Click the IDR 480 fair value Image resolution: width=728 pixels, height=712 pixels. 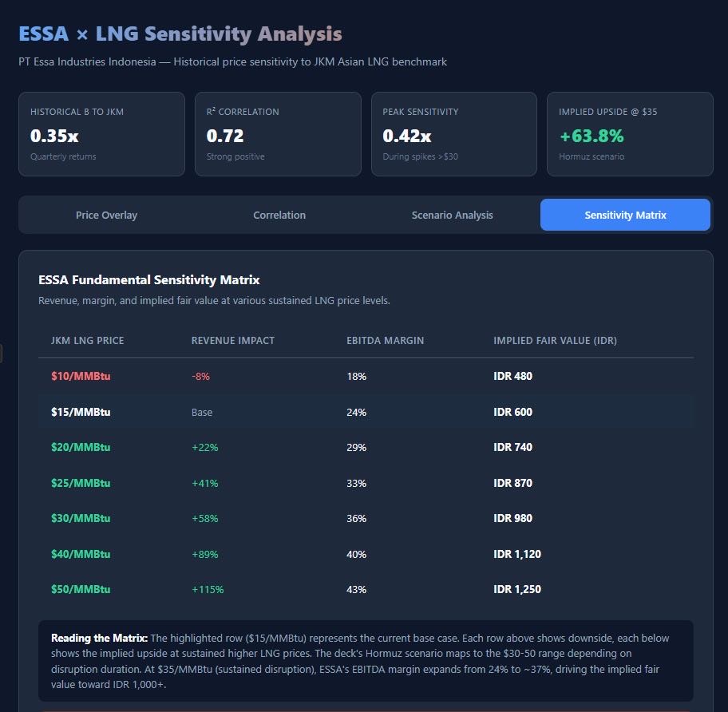(x=513, y=376)
